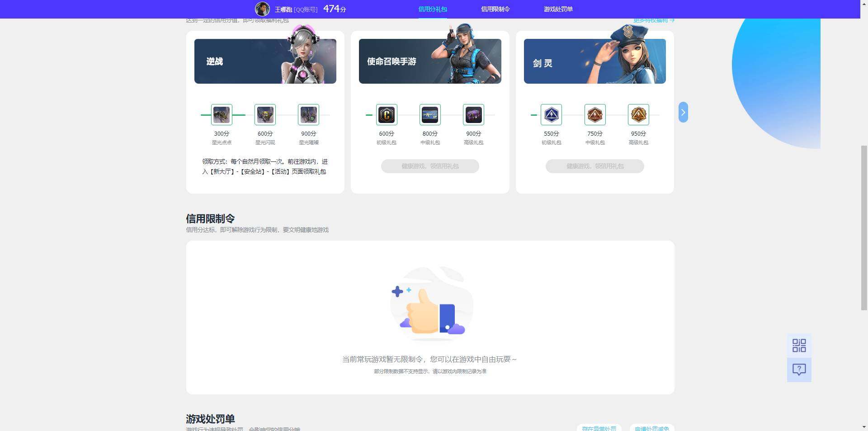Viewport: 868px width, 431px height.
Task: Select the 逆战 900分 星光璀璨 reward icon
Action: (308, 115)
